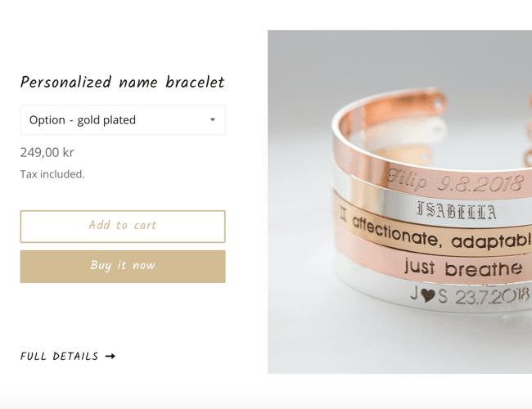Click the hole at the rose gold bracelet's end

point(439,105)
